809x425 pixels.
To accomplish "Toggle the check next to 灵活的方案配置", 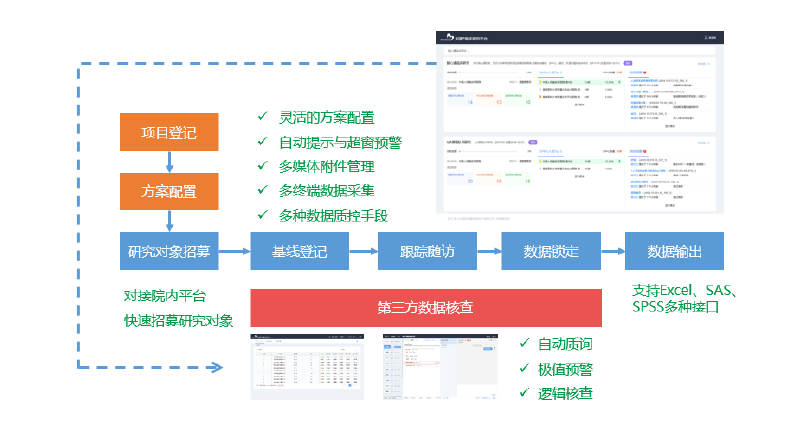I will (x=263, y=117).
